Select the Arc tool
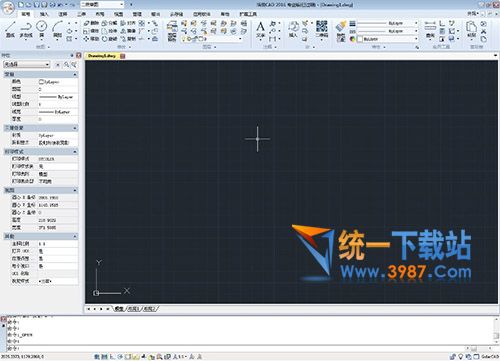Viewport: 500px width, 361px height. [x=57, y=29]
